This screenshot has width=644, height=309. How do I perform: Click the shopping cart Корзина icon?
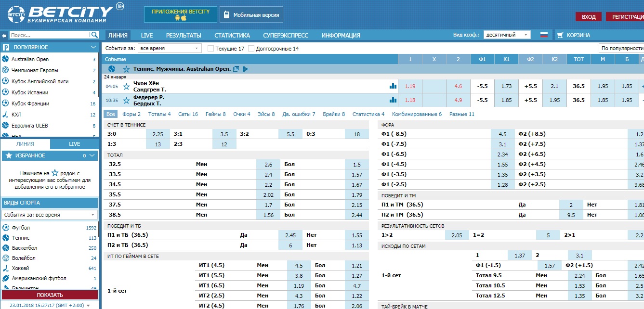[x=560, y=35]
